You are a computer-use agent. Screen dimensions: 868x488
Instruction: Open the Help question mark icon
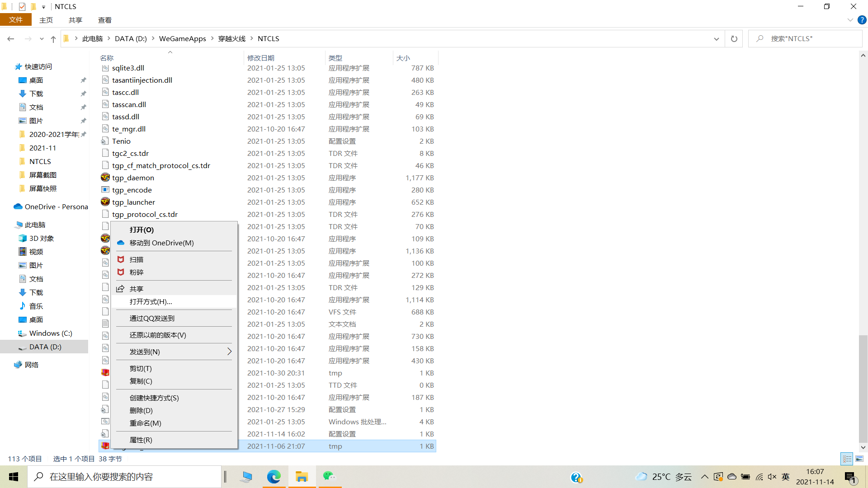click(x=862, y=20)
